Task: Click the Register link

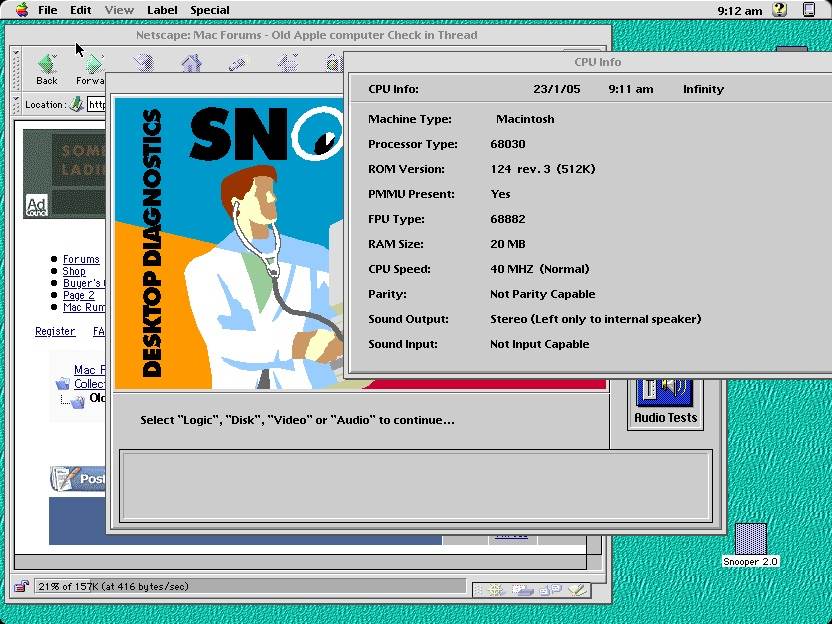Action: 55,331
